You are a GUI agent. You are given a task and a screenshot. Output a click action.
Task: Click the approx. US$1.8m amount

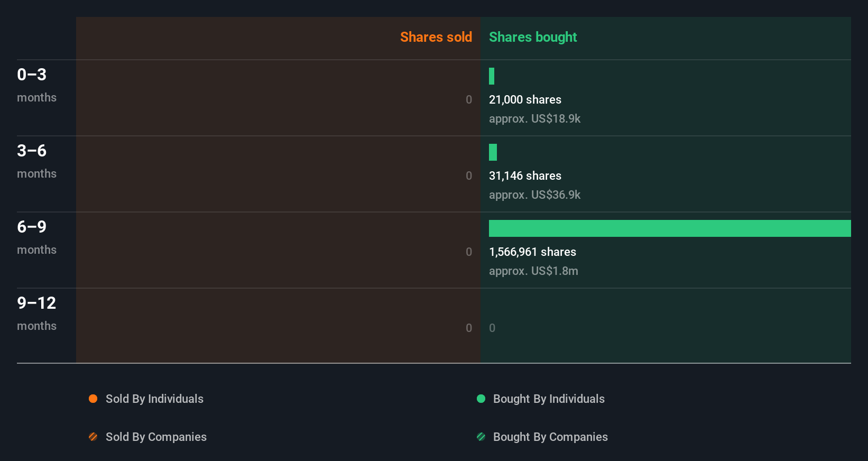point(533,271)
